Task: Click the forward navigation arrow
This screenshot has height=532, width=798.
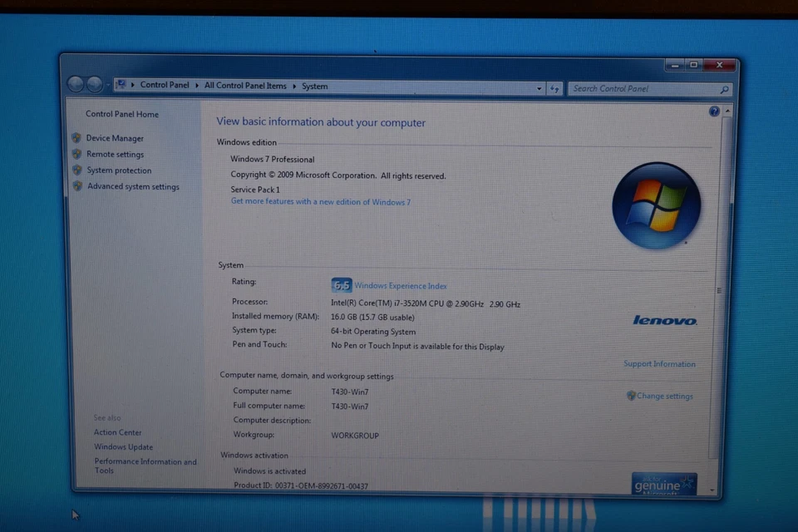Action: [94, 83]
